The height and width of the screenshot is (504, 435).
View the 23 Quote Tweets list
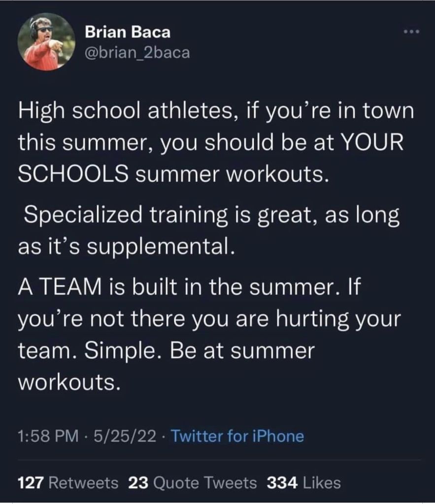click(x=193, y=483)
